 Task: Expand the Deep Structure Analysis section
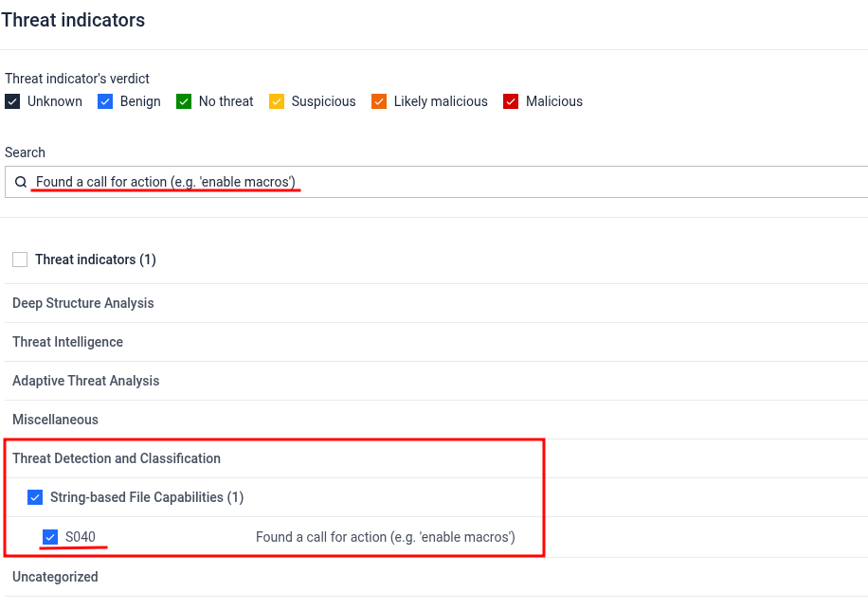[x=436, y=303]
